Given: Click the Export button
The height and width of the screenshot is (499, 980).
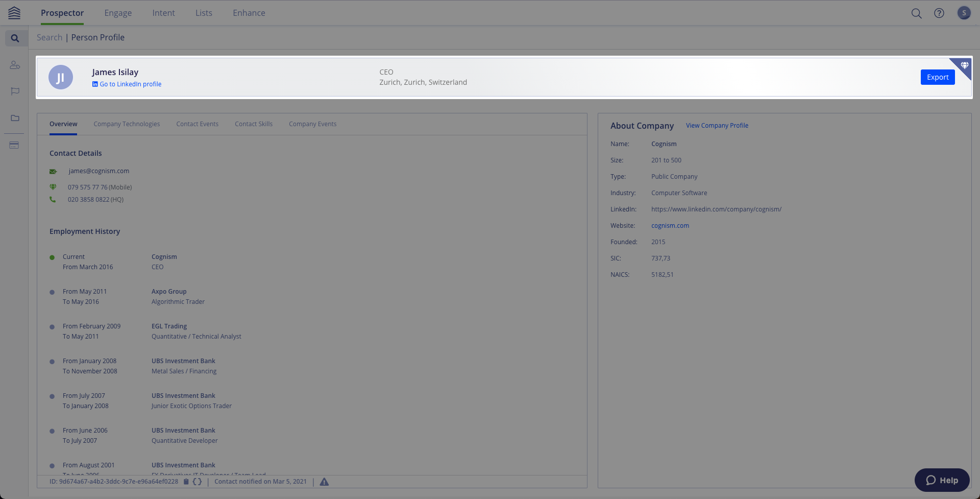Looking at the screenshot, I should (x=938, y=77).
